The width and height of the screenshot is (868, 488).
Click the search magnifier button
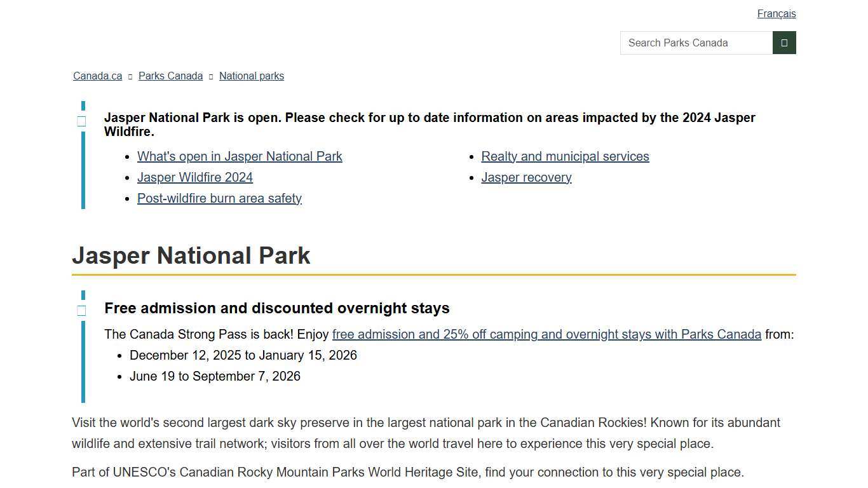(x=784, y=43)
